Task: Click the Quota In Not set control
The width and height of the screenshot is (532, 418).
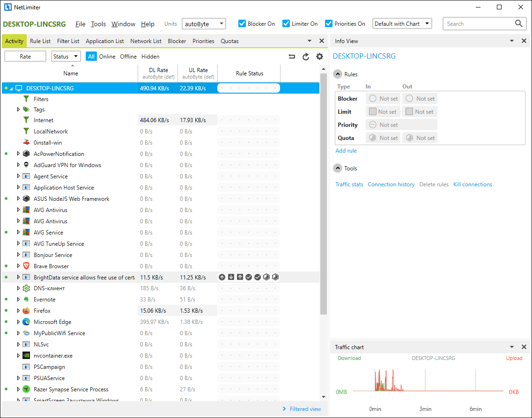Action: 384,138
